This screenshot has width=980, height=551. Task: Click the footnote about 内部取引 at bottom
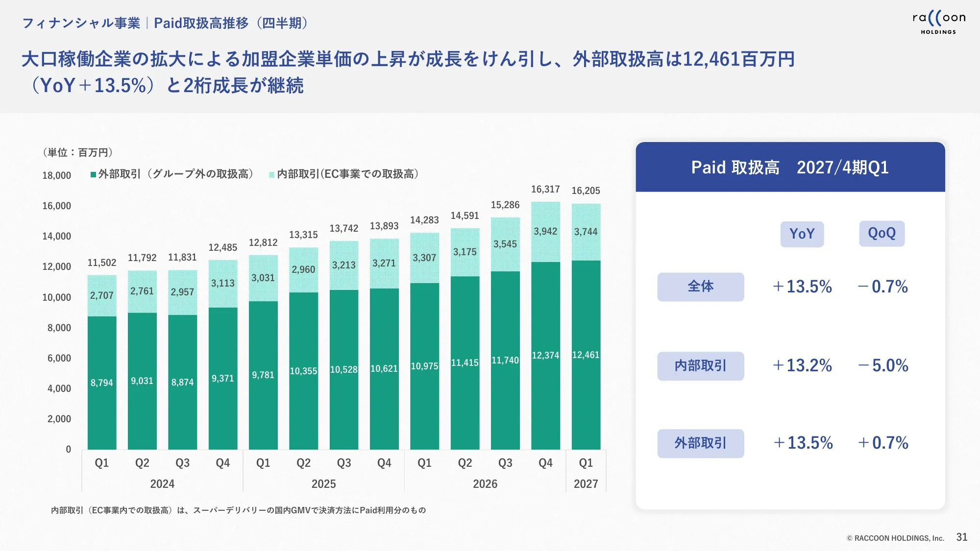click(x=239, y=510)
